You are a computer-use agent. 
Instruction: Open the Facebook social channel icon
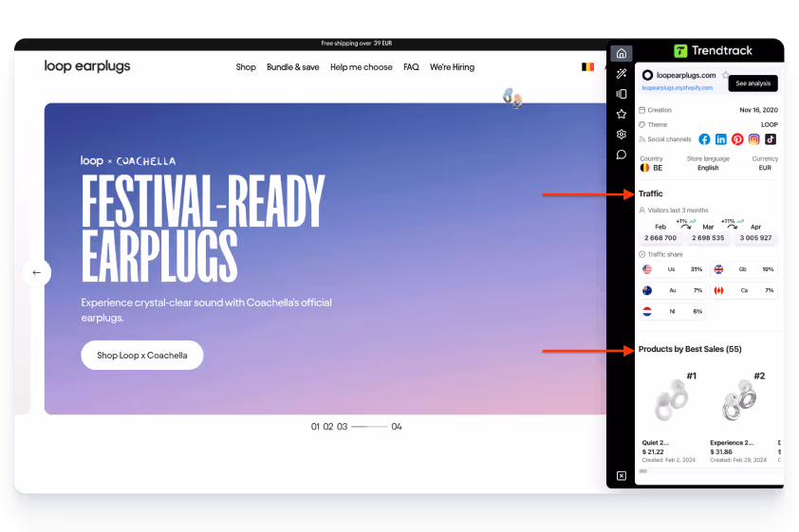(x=704, y=139)
